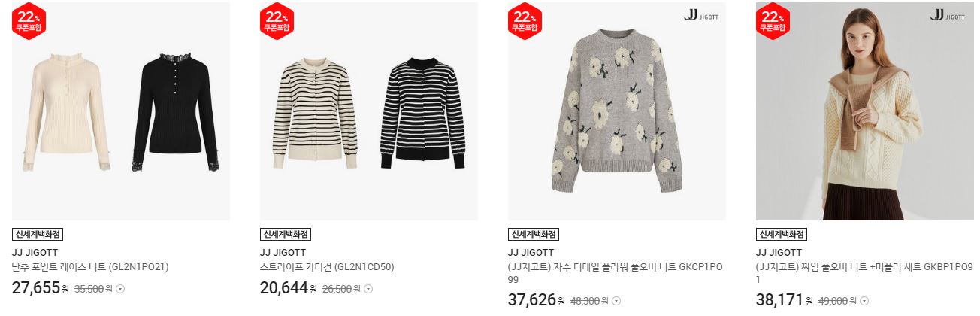Open 단추 포인트 레이스 니트 product link
Screen dimensions: 980x316
[x=90, y=267]
